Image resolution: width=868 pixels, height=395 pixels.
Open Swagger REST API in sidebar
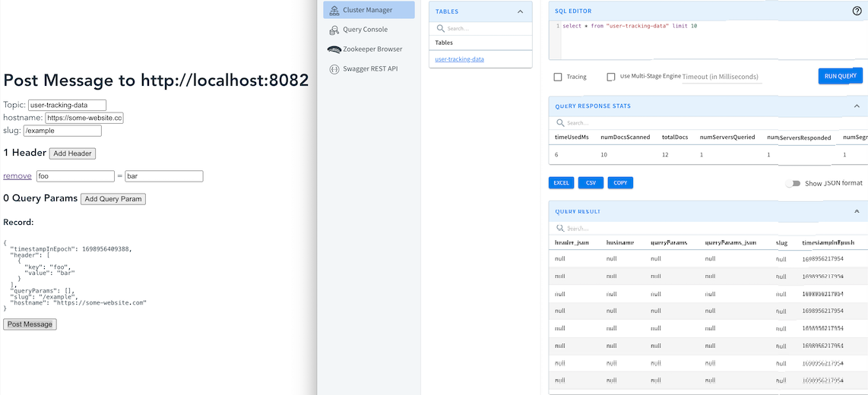click(x=370, y=68)
